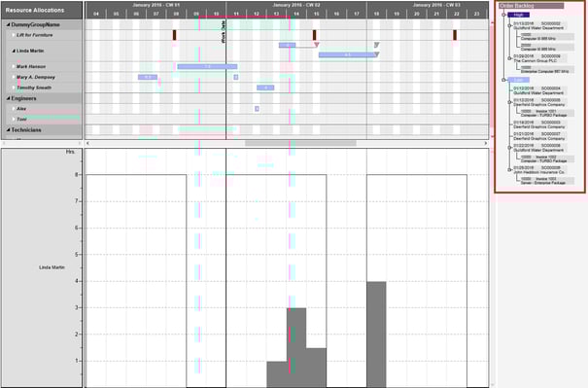
Task: Select the Enterprise Computer 667 MHz item
Action: click(547, 69)
